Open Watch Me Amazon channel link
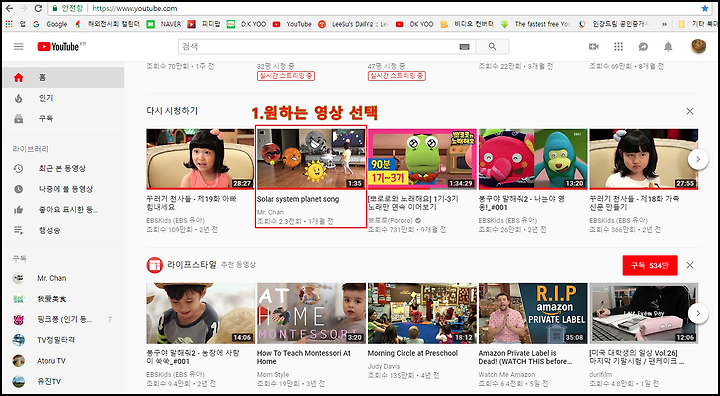This screenshot has width=720, height=396. [x=506, y=374]
